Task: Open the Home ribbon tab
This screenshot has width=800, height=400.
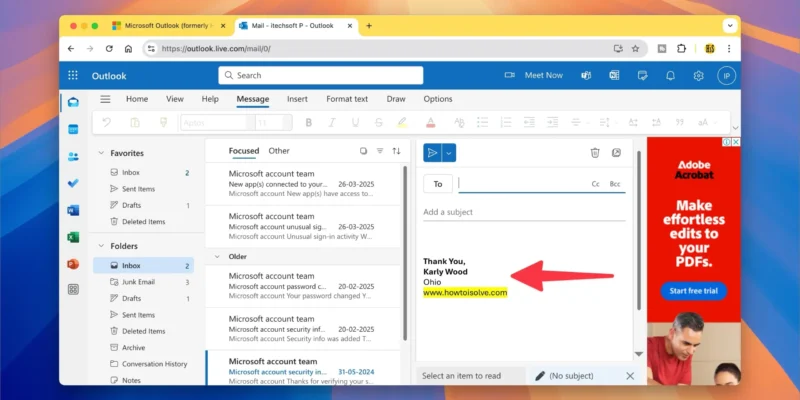Action: coord(137,99)
